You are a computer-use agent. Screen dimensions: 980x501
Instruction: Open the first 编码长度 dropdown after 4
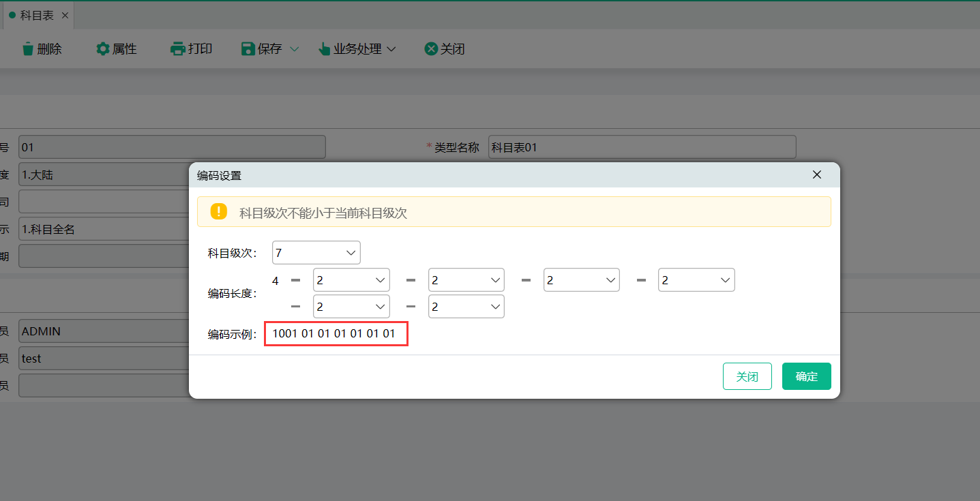coord(351,280)
